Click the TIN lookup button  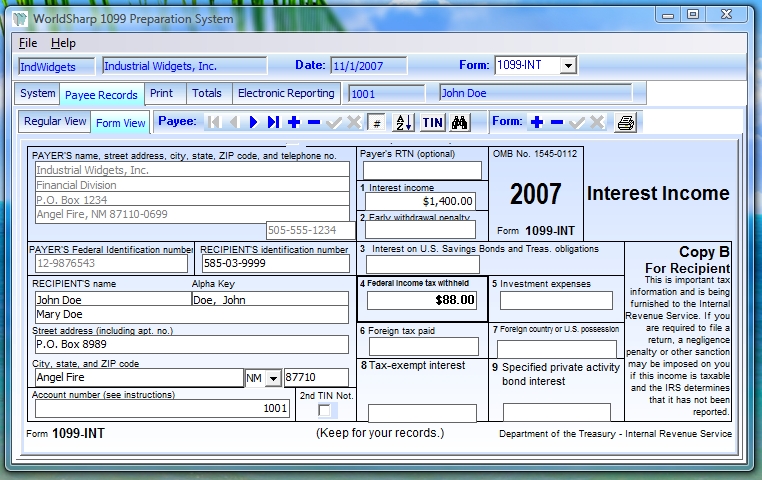coord(432,123)
